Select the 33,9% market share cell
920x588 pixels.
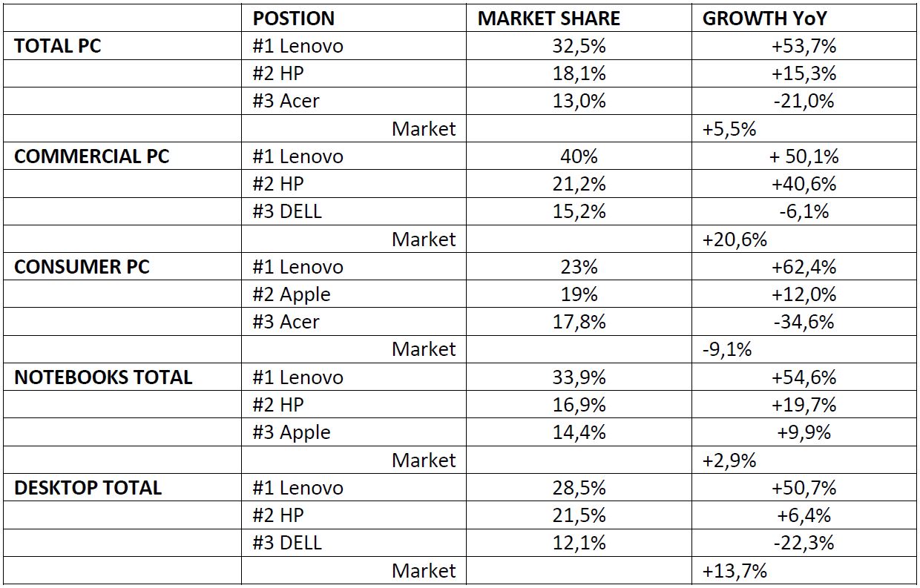pyautogui.click(x=579, y=377)
